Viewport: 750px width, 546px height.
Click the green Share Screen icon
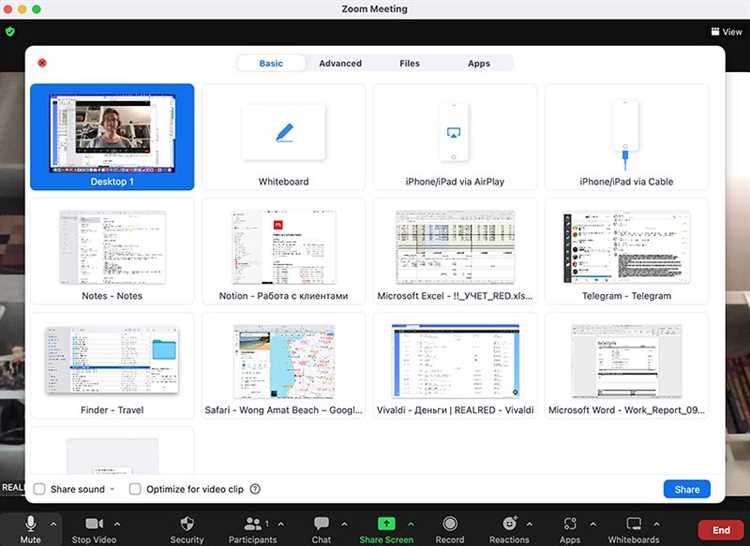pyautogui.click(x=386, y=524)
